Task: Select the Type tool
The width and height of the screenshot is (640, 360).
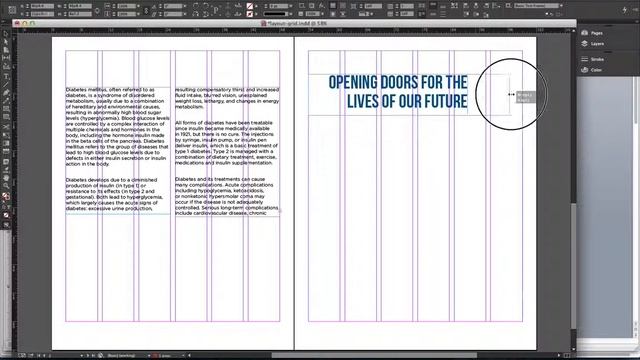Action: tap(6, 76)
